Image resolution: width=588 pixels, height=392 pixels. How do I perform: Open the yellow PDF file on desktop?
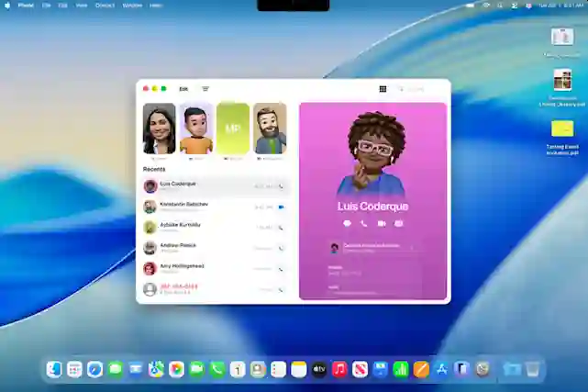point(562,129)
